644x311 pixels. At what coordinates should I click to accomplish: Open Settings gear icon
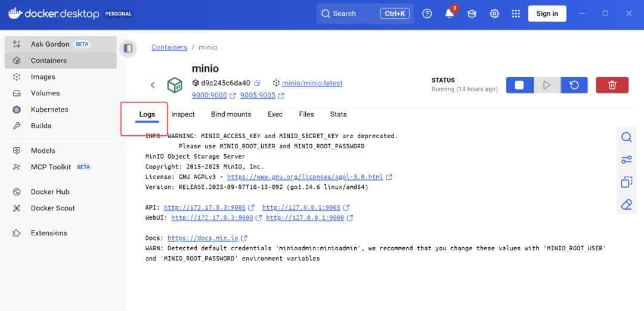(x=494, y=14)
